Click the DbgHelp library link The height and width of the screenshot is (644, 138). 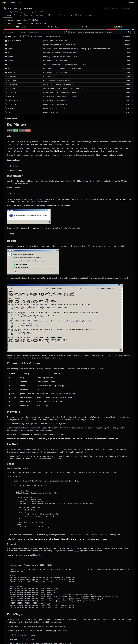click(x=56, y=151)
